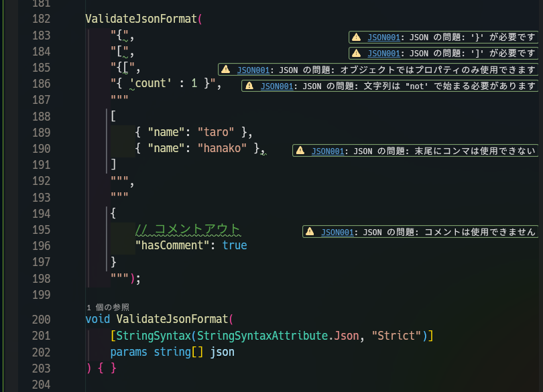Click warning triangle icon on line 186 diagnostic
This screenshot has width=543, height=392.
pyautogui.click(x=249, y=86)
